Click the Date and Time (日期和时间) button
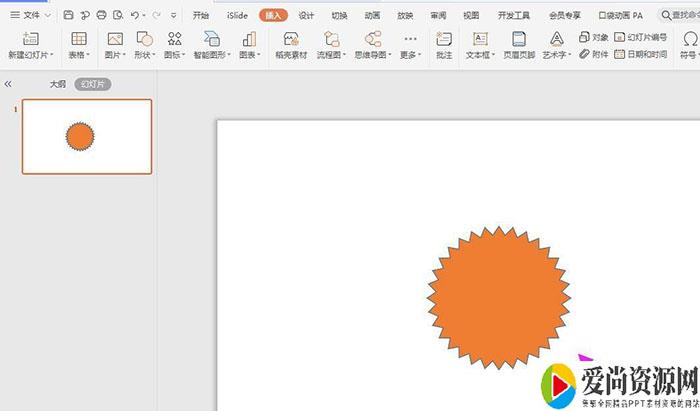The width and height of the screenshot is (700, 411). pyautogui.click(x=640, y=54)
